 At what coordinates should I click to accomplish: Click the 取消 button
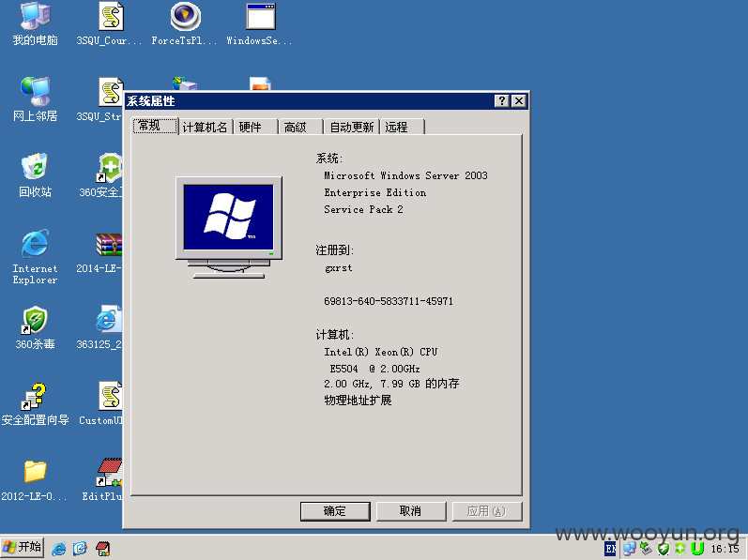pyautogui.click(x=411, y=511)
